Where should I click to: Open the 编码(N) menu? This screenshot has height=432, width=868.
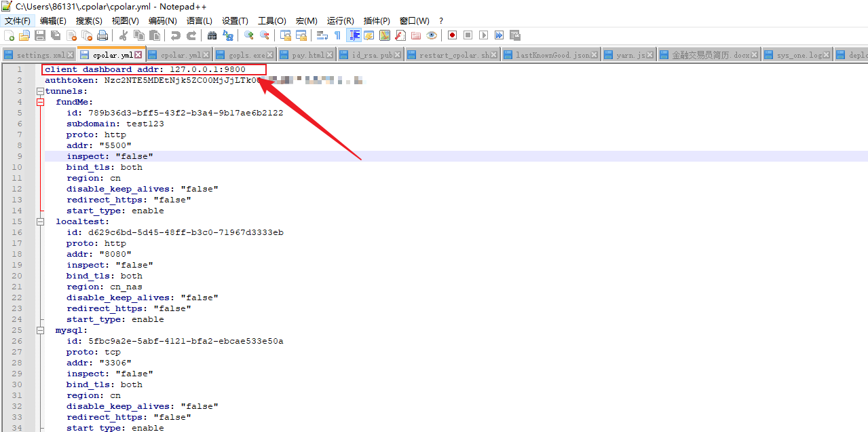pyautogui.click(x=162, y=21)
